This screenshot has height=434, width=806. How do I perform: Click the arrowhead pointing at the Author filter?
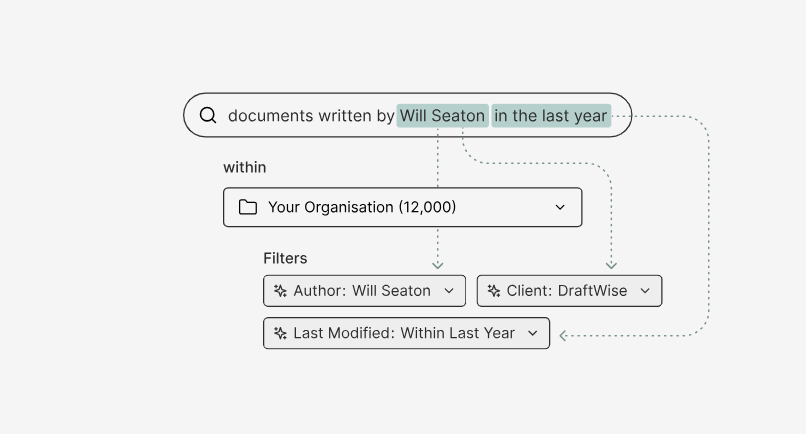(x=437, y=265)
